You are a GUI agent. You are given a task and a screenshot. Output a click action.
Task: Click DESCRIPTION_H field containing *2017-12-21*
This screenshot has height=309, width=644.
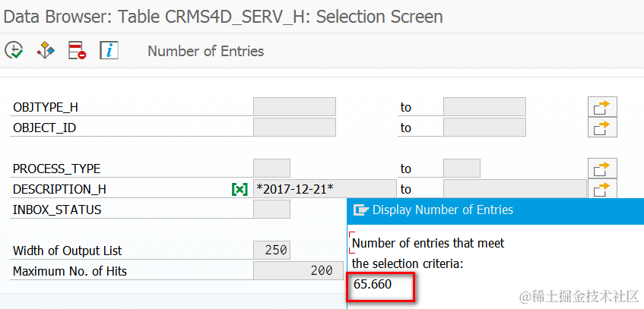(x=325, y=189)
